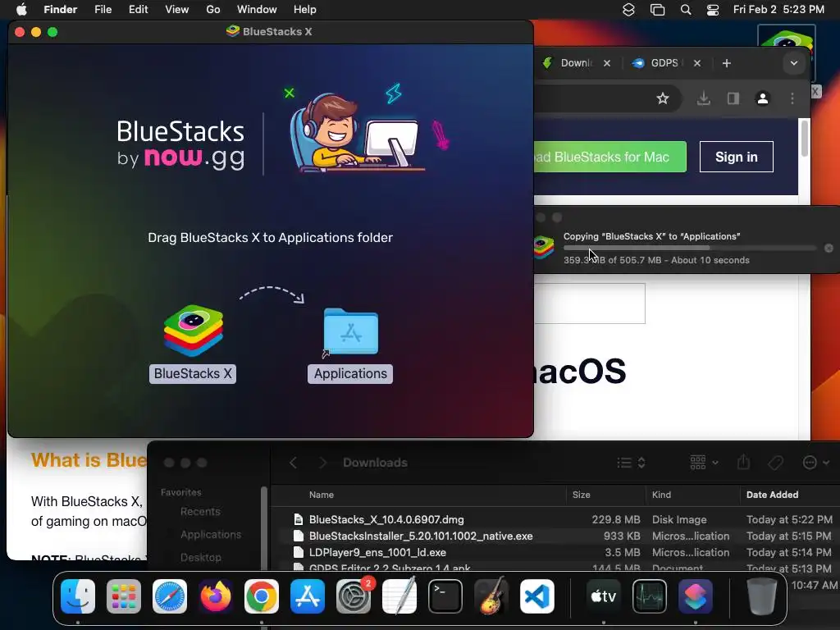Open Apple TV from the Dock
This screenshot has width=840, height=630.
[603, 596]
